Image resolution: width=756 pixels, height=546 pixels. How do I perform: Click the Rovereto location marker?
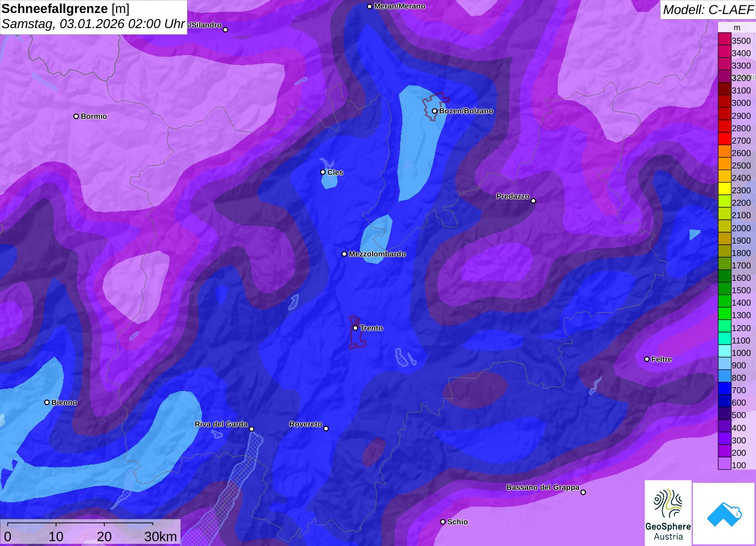[x=326, y=429]
